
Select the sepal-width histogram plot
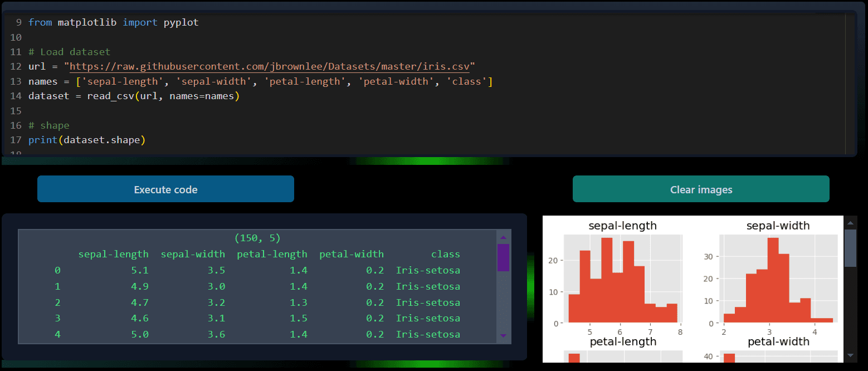click(778, 279)
